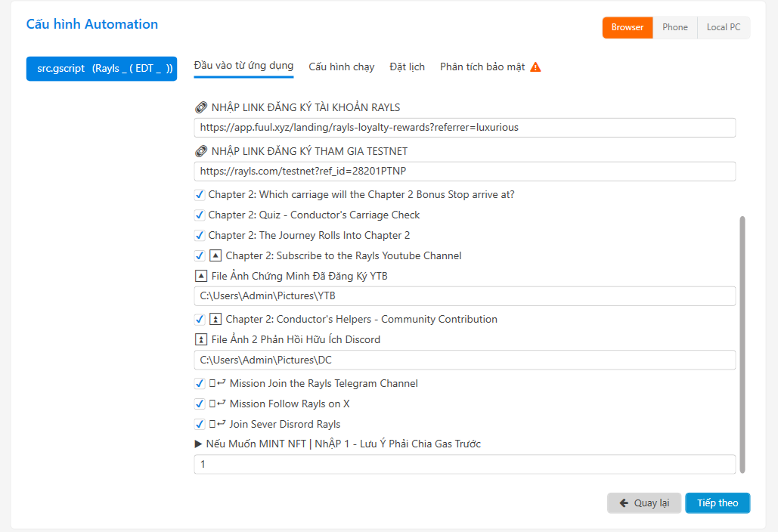
Task: Click the link icon beside NHẬP LINK ĐĂNG KÝ TÀI KHOẢN RAYLS
Action: (201, 107)
